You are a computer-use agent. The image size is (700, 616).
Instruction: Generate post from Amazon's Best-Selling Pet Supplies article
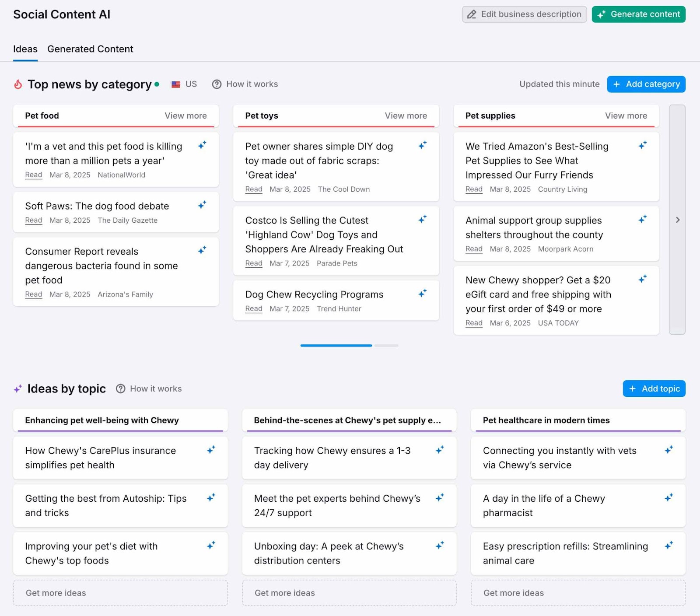643,145
